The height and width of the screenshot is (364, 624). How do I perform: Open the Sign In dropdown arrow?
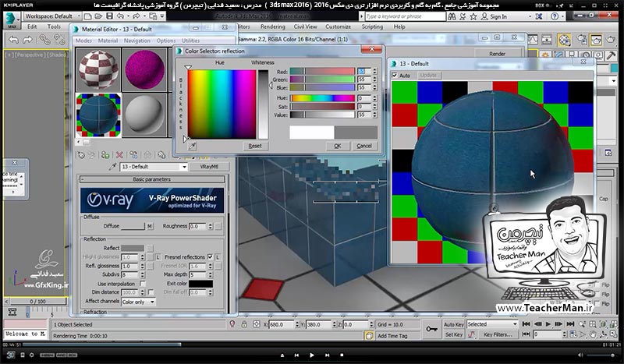(530, 16)
